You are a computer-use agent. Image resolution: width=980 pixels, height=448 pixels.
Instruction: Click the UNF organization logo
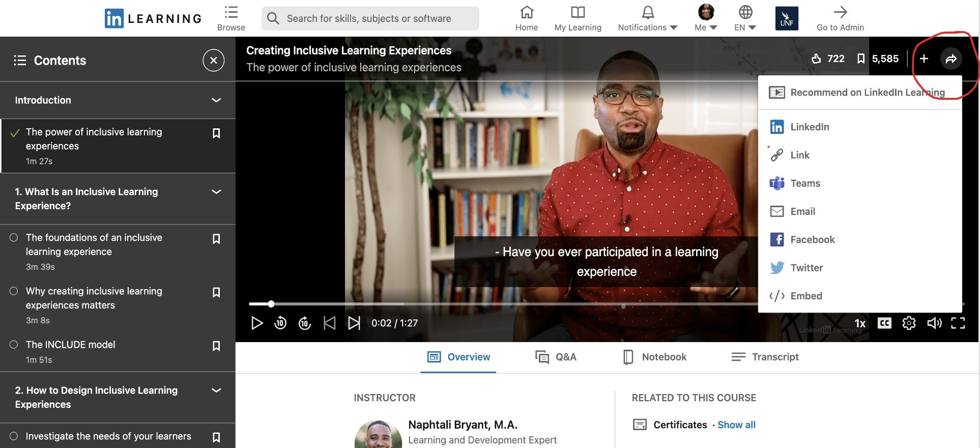(x=787, y=18)
